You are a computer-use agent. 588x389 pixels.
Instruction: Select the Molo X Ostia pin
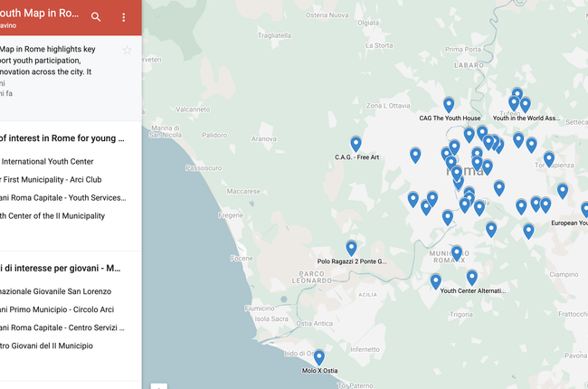click(x=319, y=358)
